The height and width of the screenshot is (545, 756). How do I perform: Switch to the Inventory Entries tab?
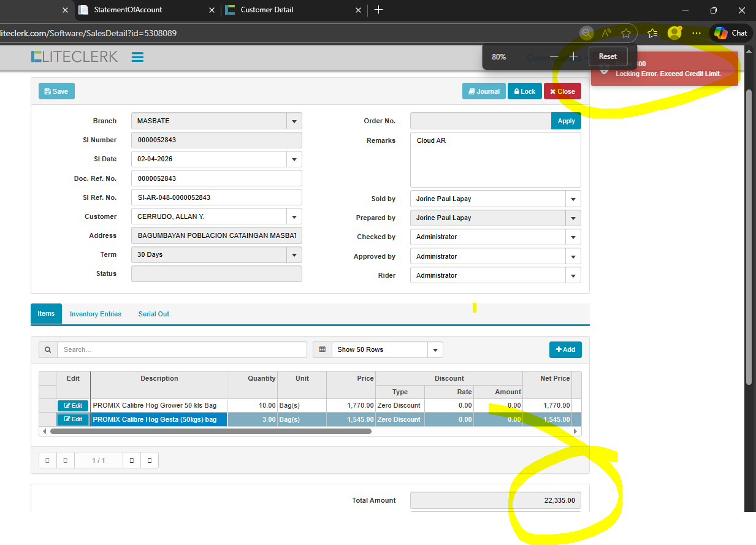click(96, 314)
